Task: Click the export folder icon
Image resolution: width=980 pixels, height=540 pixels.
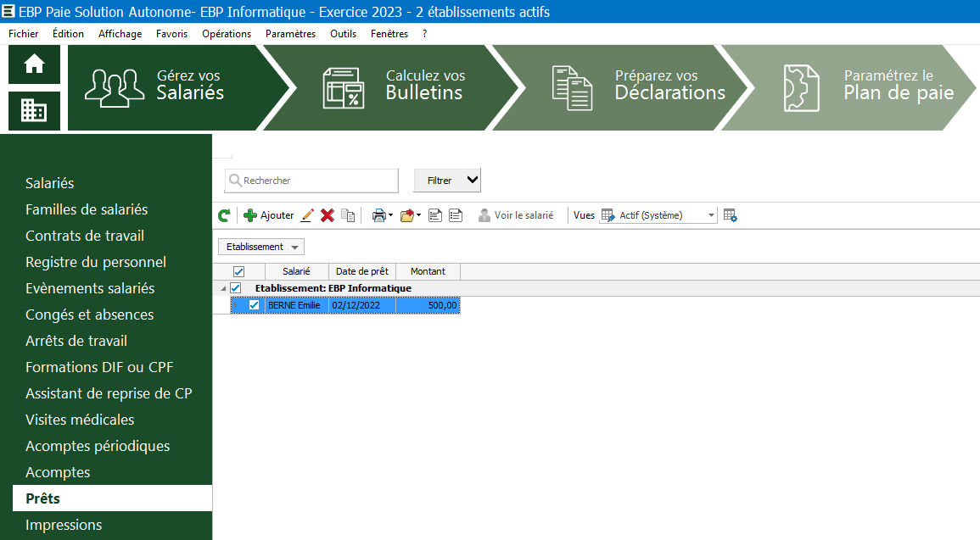Action: (407, 215)
